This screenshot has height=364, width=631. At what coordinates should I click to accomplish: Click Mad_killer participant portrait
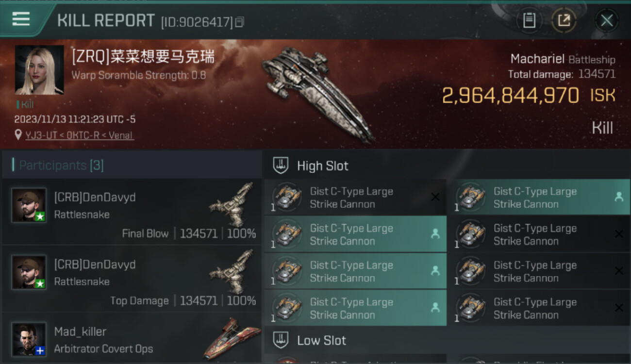(x=29, y=339)
